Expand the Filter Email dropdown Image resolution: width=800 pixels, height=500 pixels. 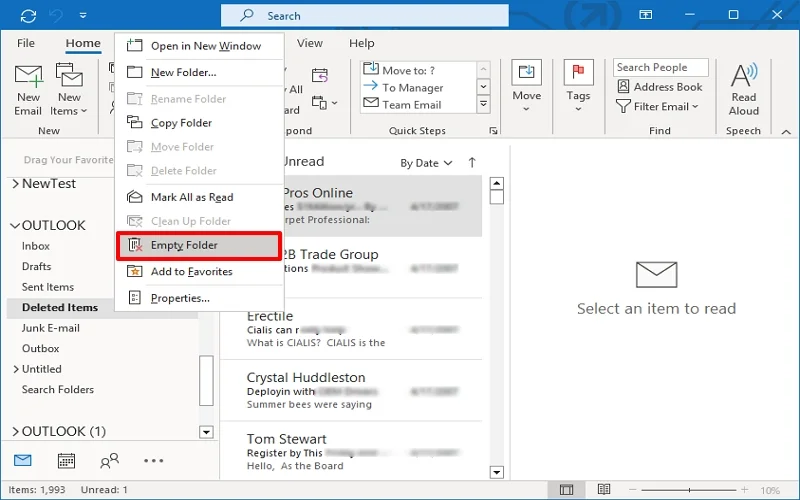[x=665, y=106]
